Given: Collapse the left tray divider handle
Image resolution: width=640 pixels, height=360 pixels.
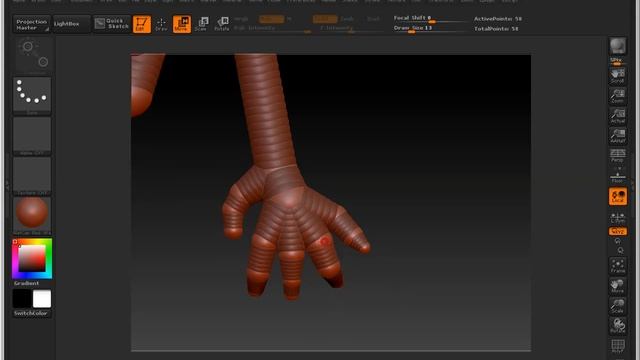Looking at the screenshot, I should (7, 185).
